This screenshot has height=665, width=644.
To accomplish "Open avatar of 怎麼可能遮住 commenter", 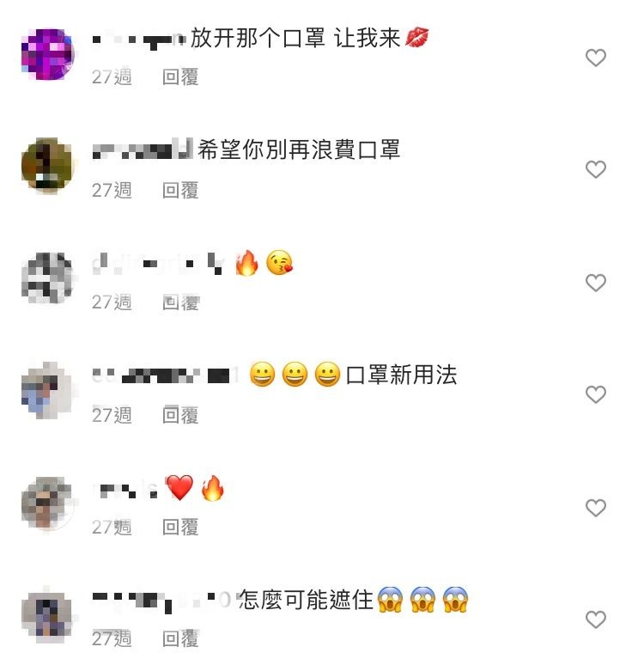I will (x=47, y=615).
